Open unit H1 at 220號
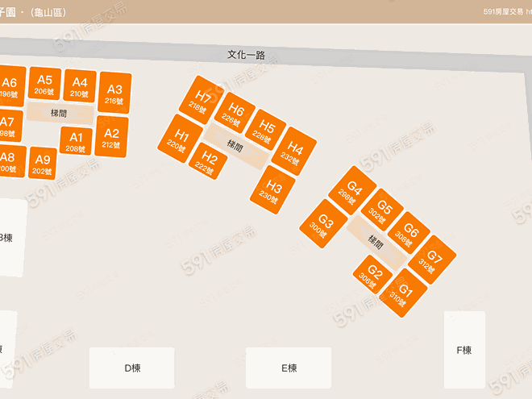This screenshot has height=399, width=532. (179, 139)
